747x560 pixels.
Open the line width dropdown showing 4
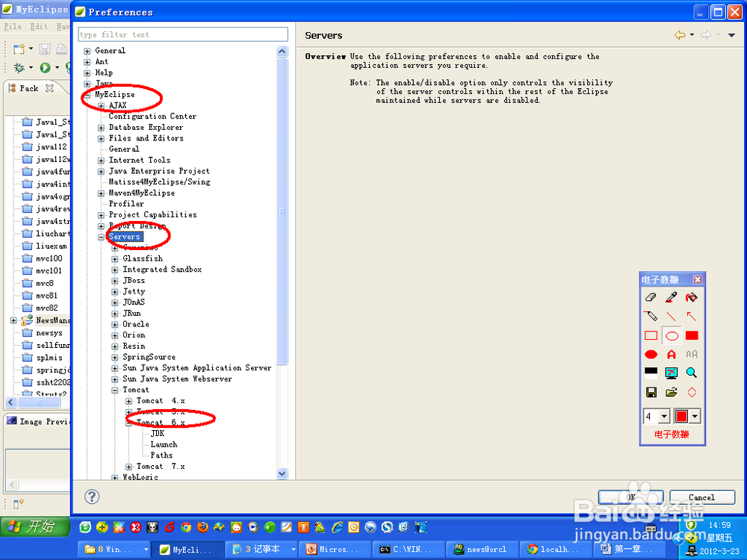point(664,417)
